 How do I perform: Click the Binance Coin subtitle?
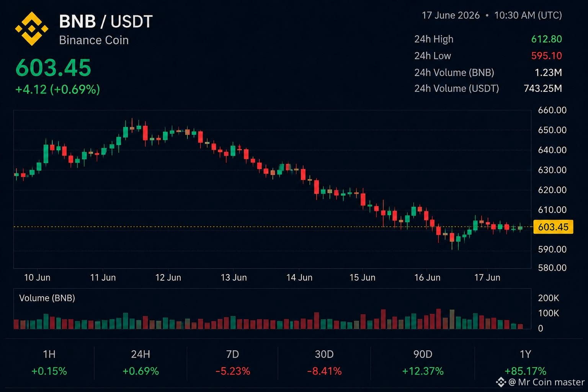(94, 40)
